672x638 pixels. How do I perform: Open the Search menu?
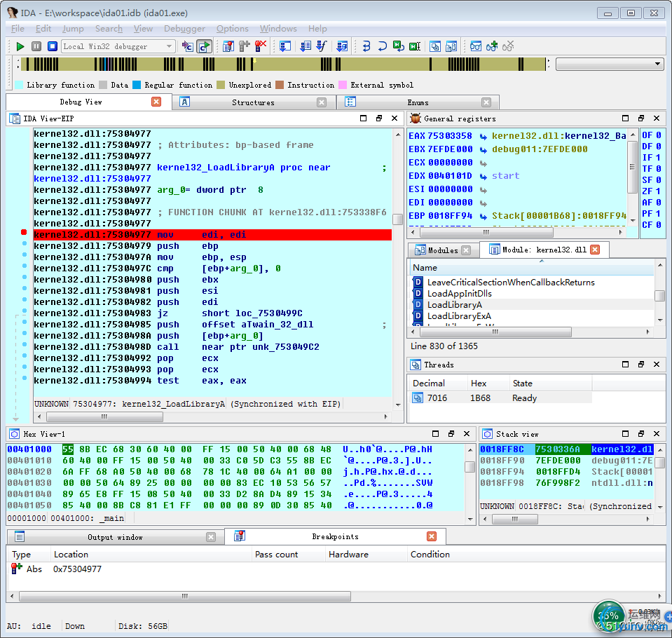tap(109, 29)
